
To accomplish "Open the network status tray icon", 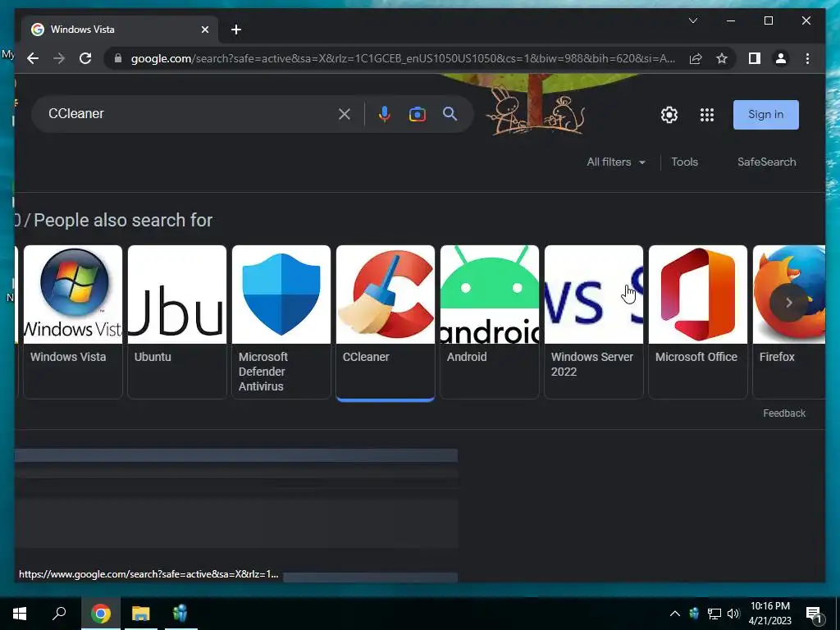I will click(x=714, y=614).
